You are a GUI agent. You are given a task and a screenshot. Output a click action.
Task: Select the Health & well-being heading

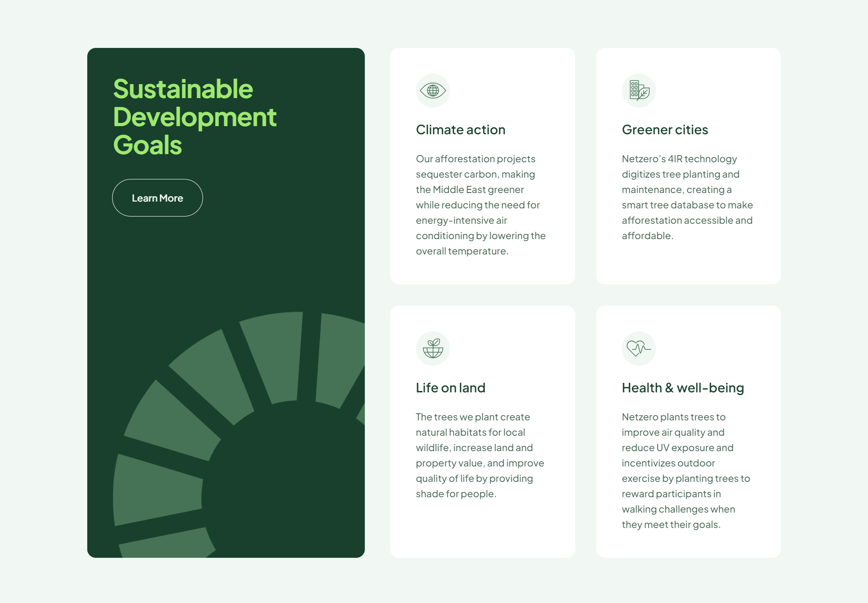click(x=683, y=388)
